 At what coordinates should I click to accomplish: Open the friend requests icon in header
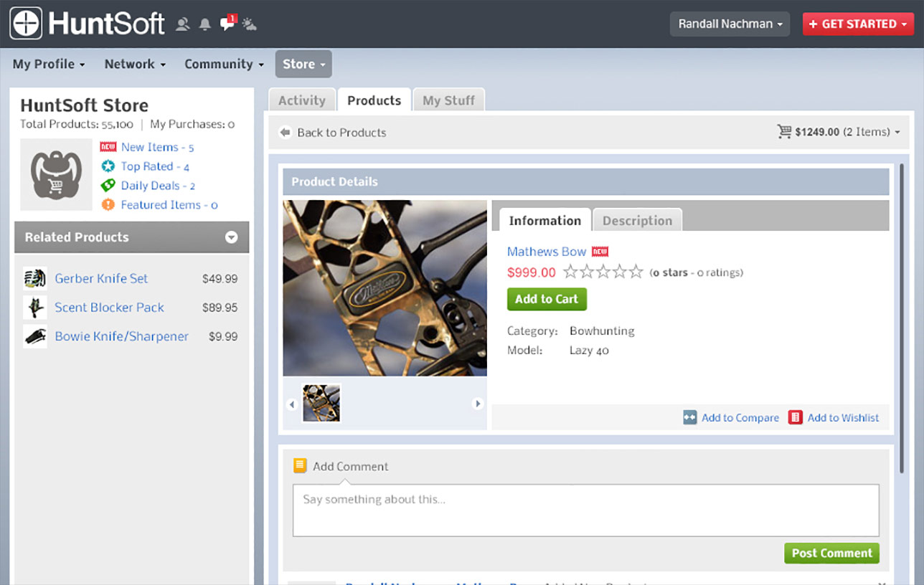(183, 24)
